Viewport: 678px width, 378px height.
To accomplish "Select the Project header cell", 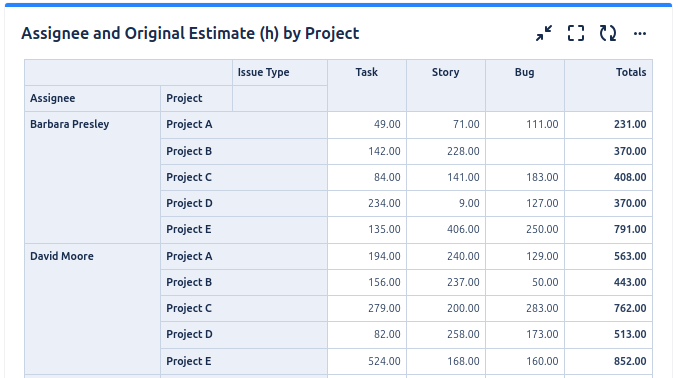I will click(196, 98).
